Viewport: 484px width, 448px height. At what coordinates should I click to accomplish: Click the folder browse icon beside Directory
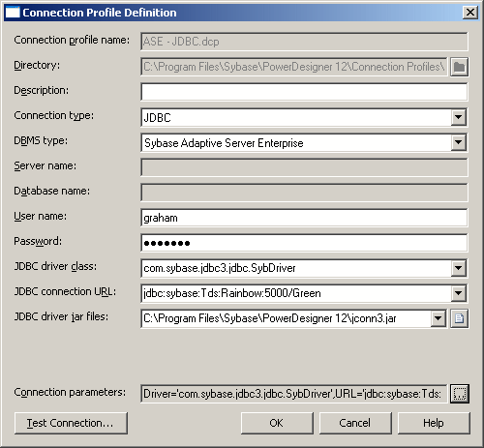point(459,67)
